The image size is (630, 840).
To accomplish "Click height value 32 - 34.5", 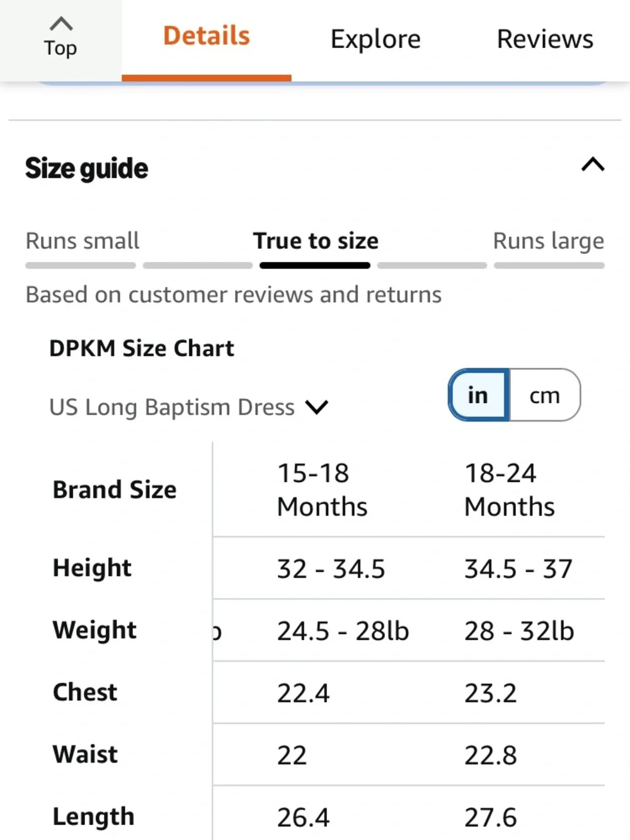I will click(331, 569).
